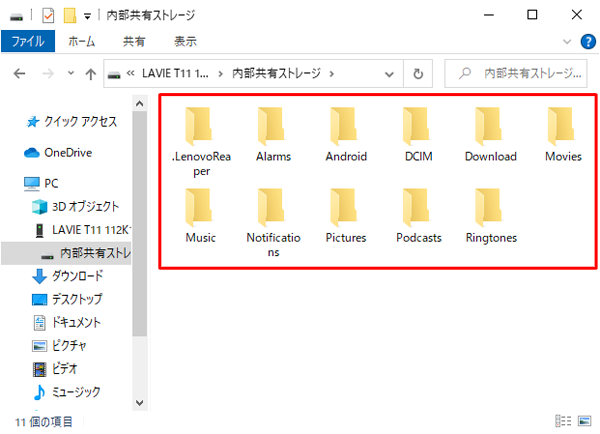Click the navigation pane scrollbar thumb

coord(140,224)
